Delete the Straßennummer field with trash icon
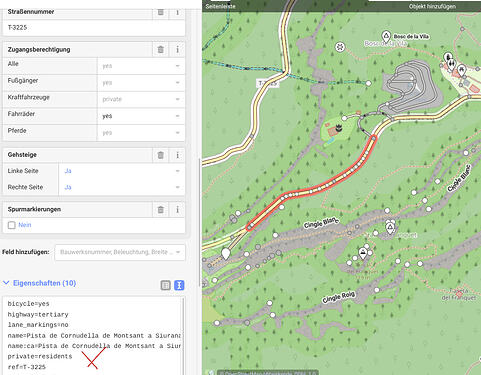The width and height of the screenshot is (481, 375). [161, 12]
